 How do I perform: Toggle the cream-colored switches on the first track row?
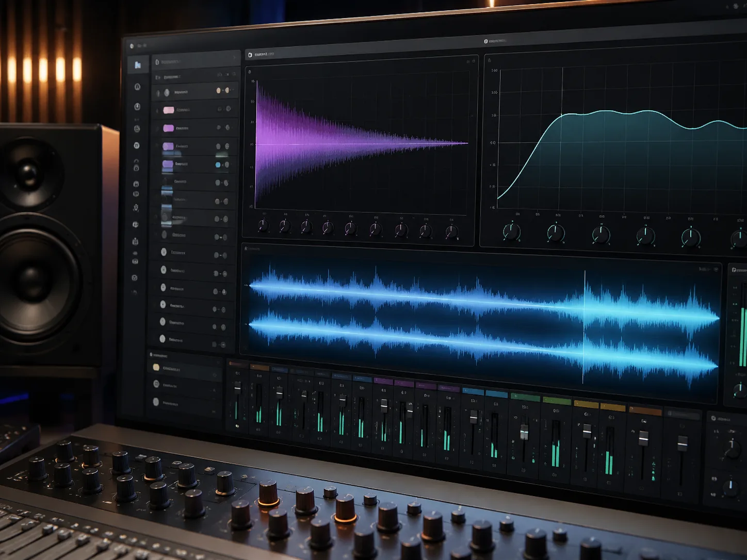[222, 90]
